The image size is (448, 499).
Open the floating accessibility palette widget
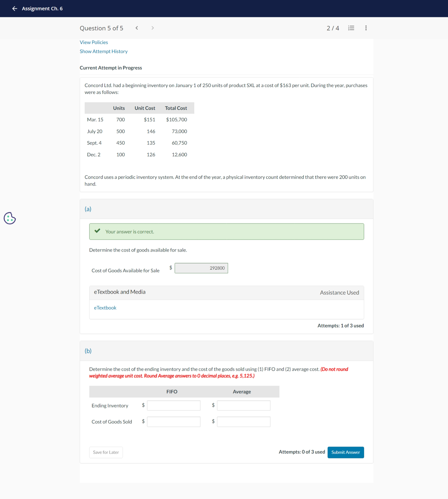(x=9, y=218)
